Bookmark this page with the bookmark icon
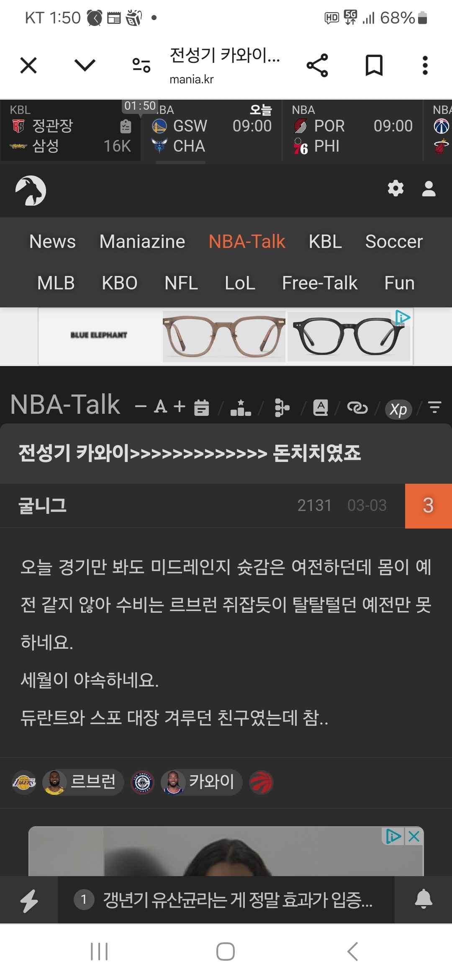The height and width of the screenshot is (980, 452). tap(374, 65)
